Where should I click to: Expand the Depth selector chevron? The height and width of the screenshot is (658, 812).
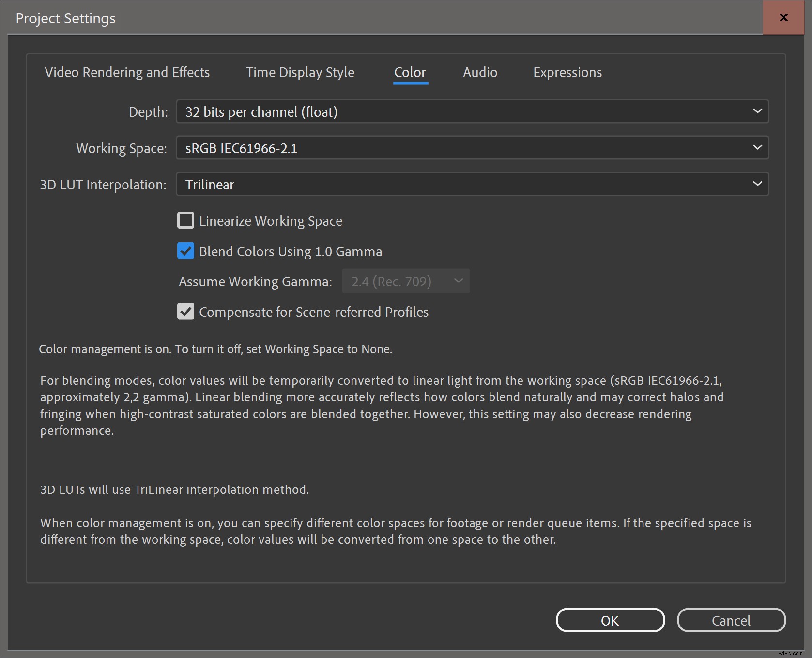click(757, 111)
